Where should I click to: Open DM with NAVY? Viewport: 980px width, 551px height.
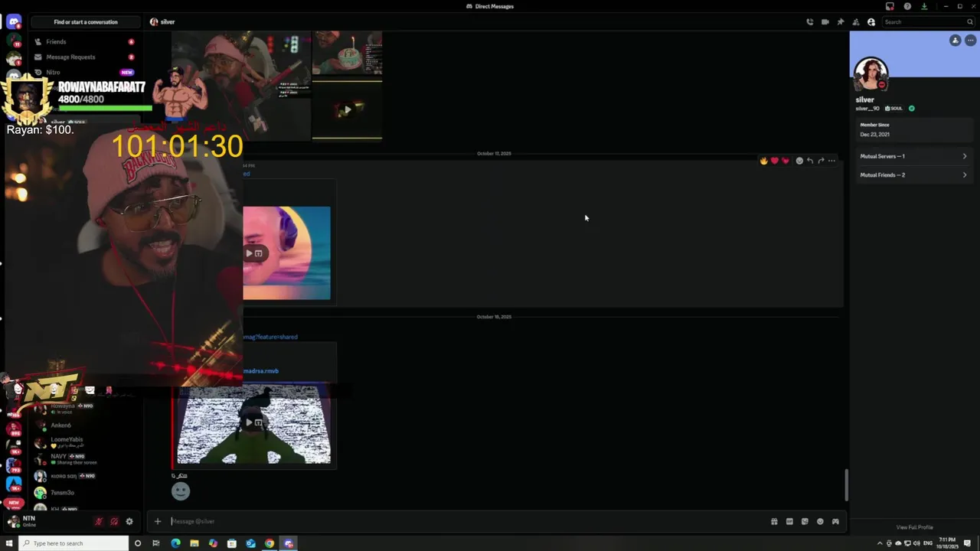pos(86,459)
